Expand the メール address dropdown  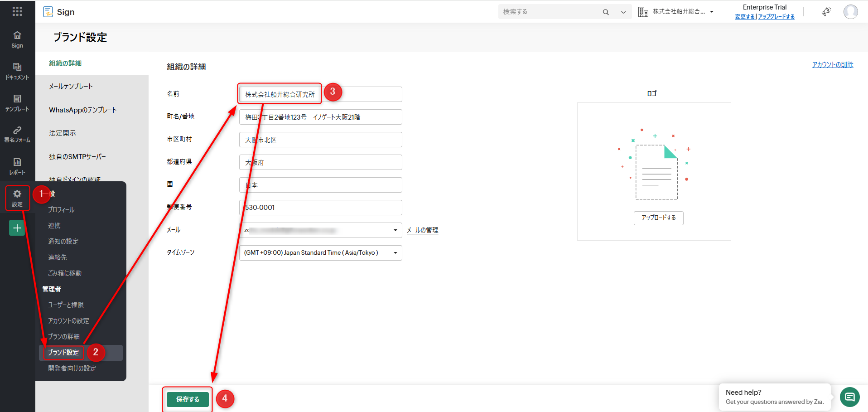click(x=395, y=230)
